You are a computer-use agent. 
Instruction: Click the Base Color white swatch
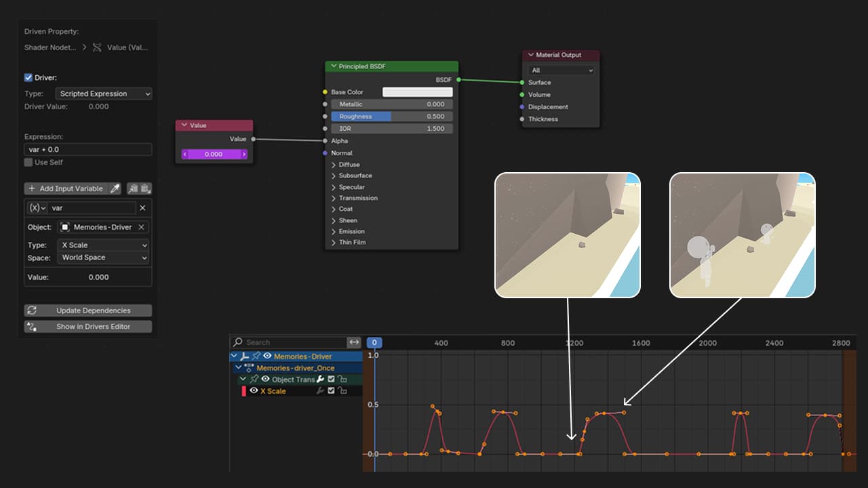(417, 92)
